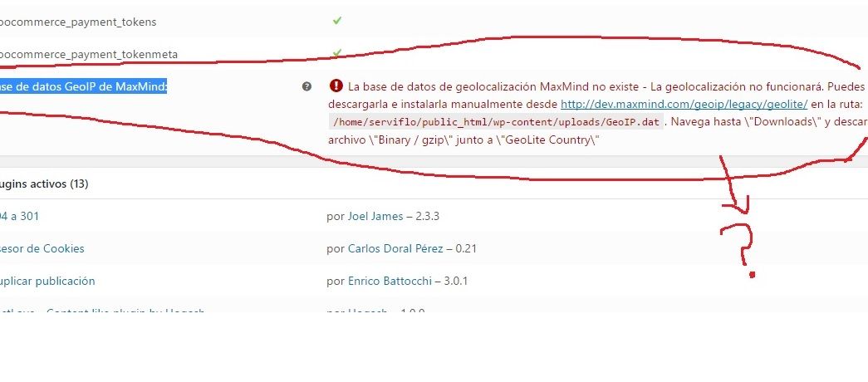Click the red error exclamation icon
Viewport: 868px width, 382px height.
coord(336,86)
